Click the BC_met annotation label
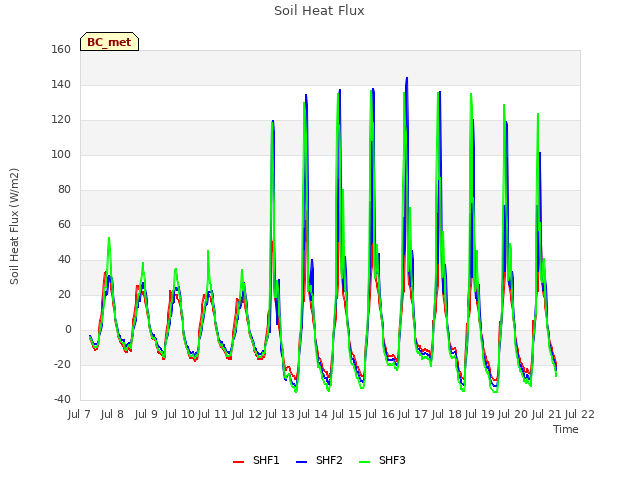Viewport: 640px width, 480px height. tap(109, 42)
